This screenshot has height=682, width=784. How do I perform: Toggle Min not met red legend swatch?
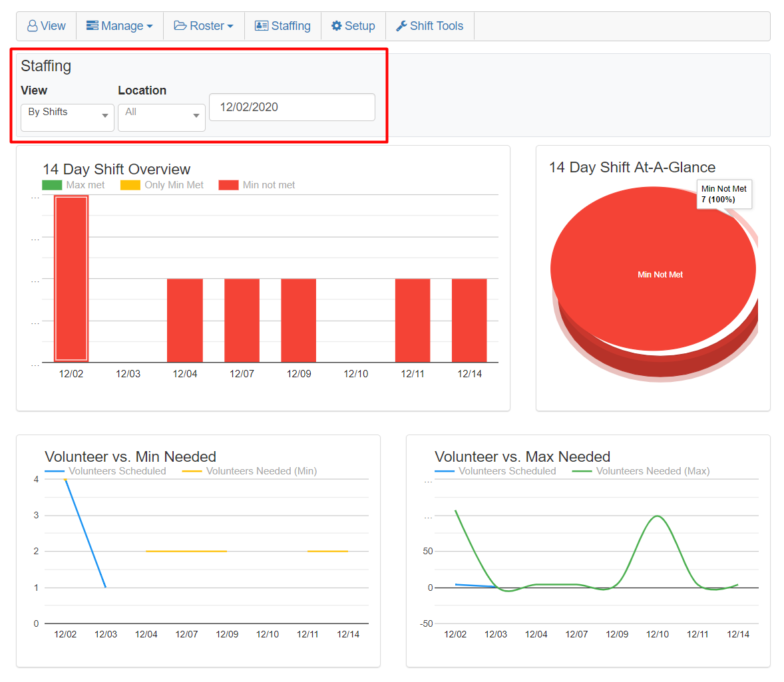coord(228,185)
